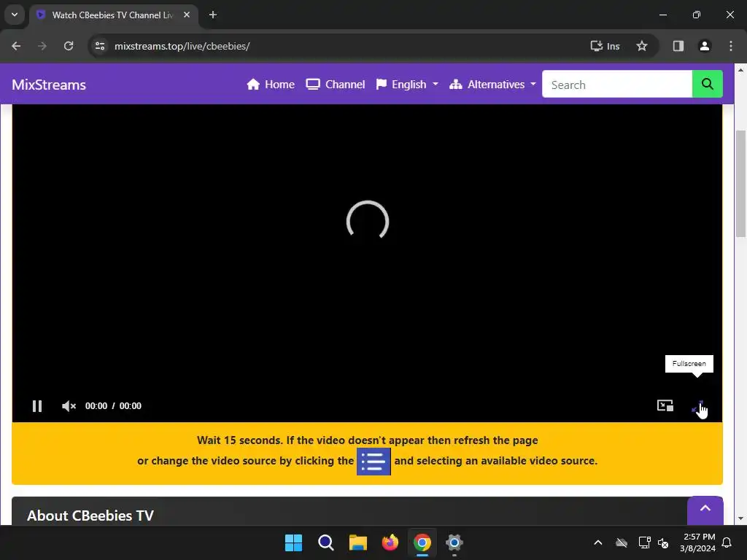The image size is (747, 560).
Task: Open the muted volume tray icon
Action: (x=663, y=542)
